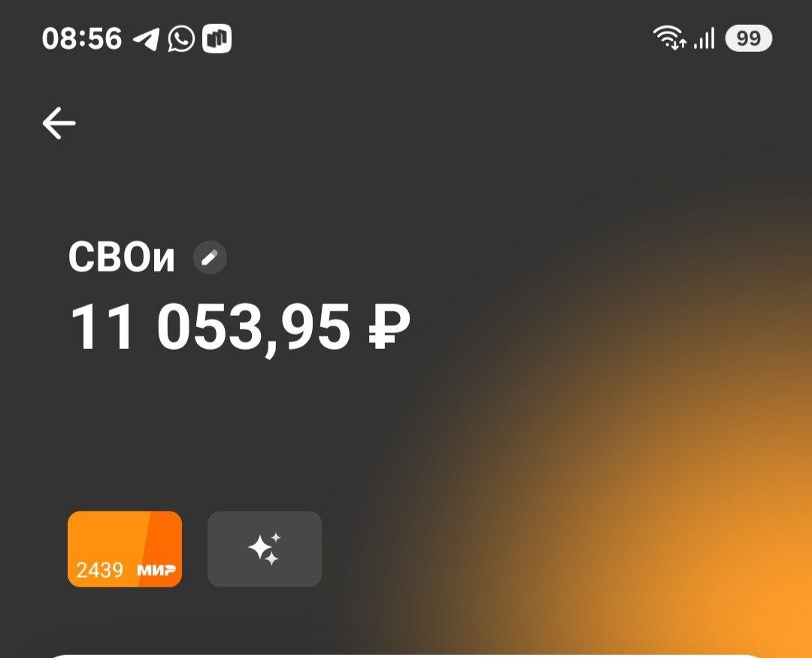Tap the 11 053,95 balance amount
Screen dimensions: 812x658
pyautogui.click(x=210, y=328)
